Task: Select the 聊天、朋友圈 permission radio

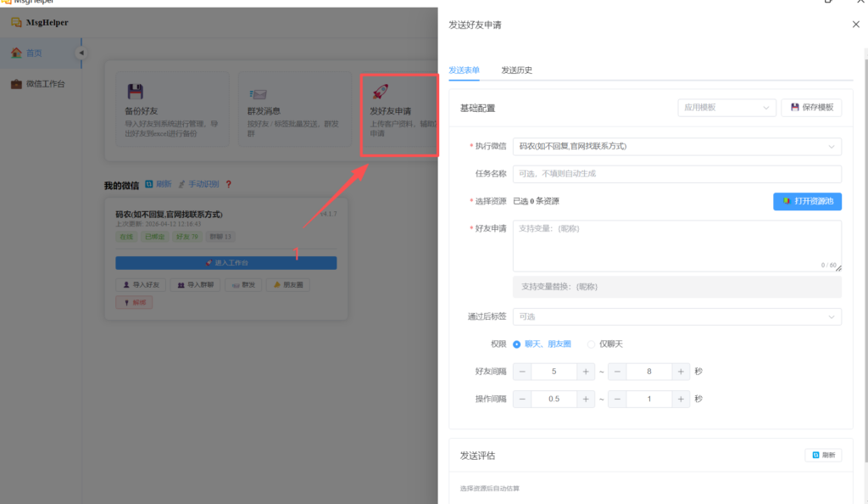Action: point(517,344)
